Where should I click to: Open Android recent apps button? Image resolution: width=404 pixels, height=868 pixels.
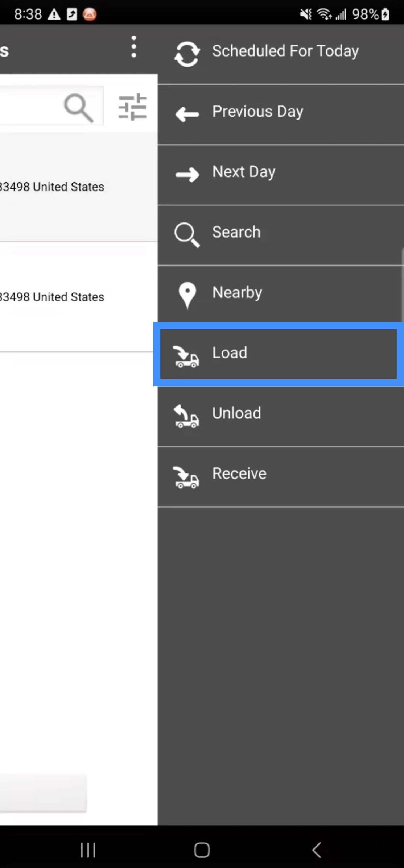click(88, 850)
